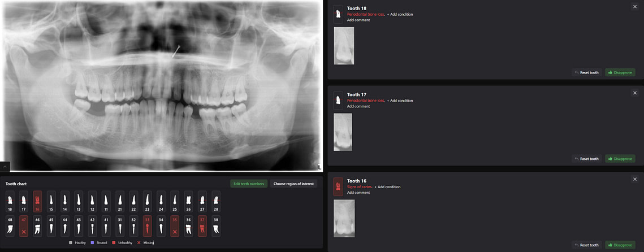Select tooth 16 icon in tooth chart
This screenshot has width=644, height=252.
37,202
